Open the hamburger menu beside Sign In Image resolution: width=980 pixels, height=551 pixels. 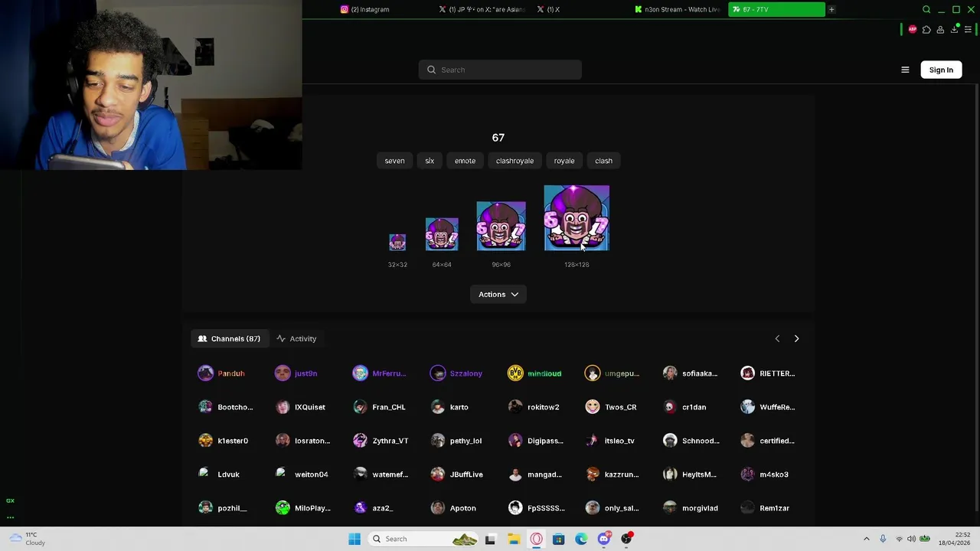(x=905, y=70)
